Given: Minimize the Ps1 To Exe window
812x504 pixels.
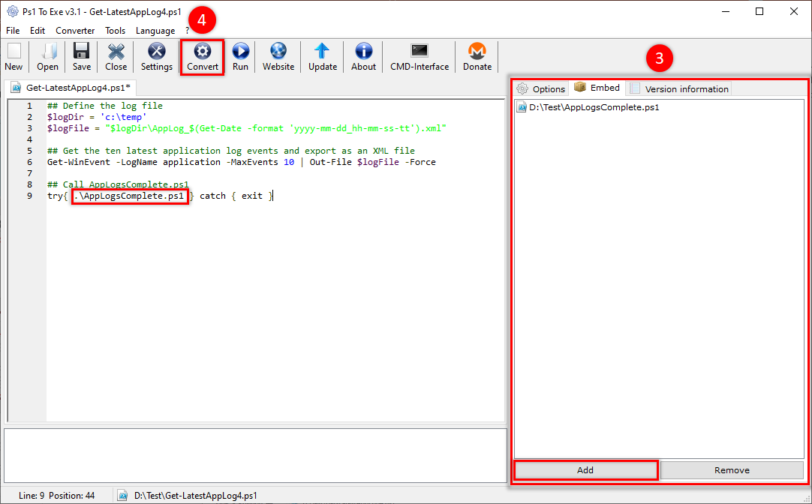Looking at the screenshot, I should pos(726,11).
